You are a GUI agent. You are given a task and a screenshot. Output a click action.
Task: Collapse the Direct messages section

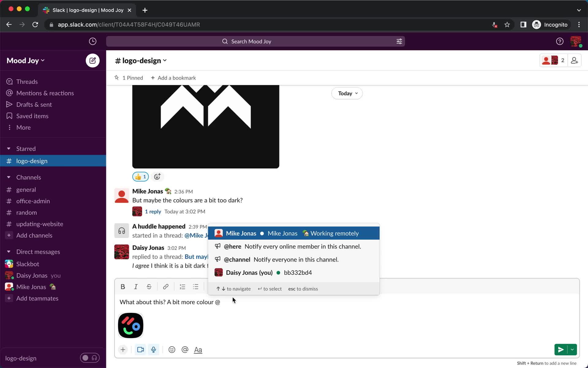[9, 252]
